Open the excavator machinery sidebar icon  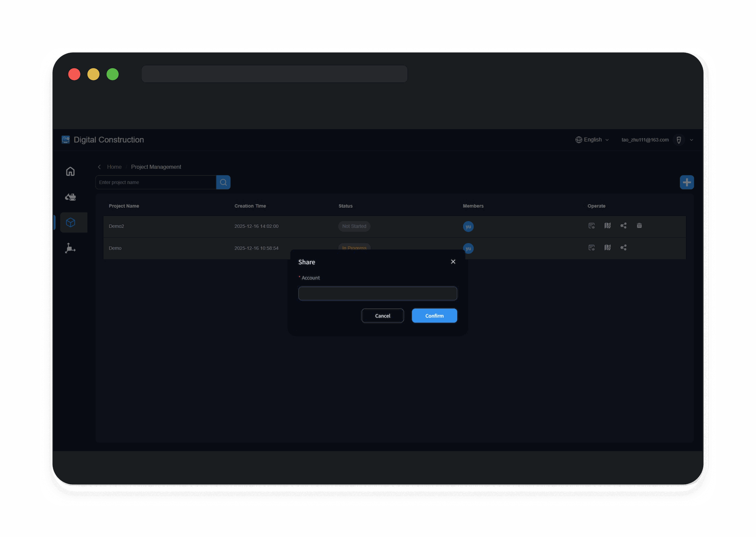(70, 197)
